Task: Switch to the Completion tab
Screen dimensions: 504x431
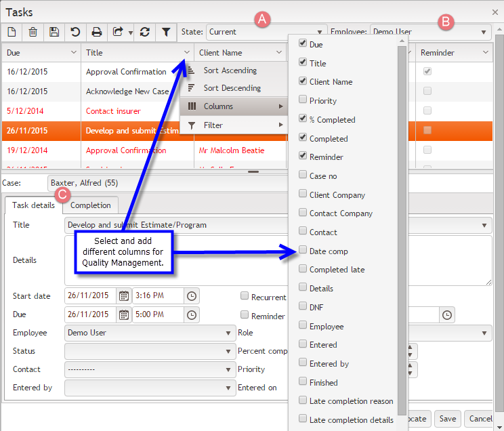Action: point(91,205)
